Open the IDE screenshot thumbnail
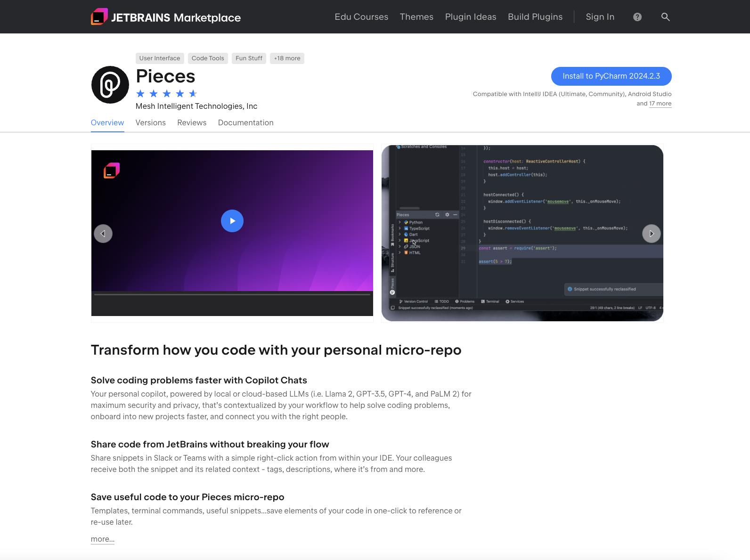This screenshot has height=560, width=750. click(x=522, y=233)
